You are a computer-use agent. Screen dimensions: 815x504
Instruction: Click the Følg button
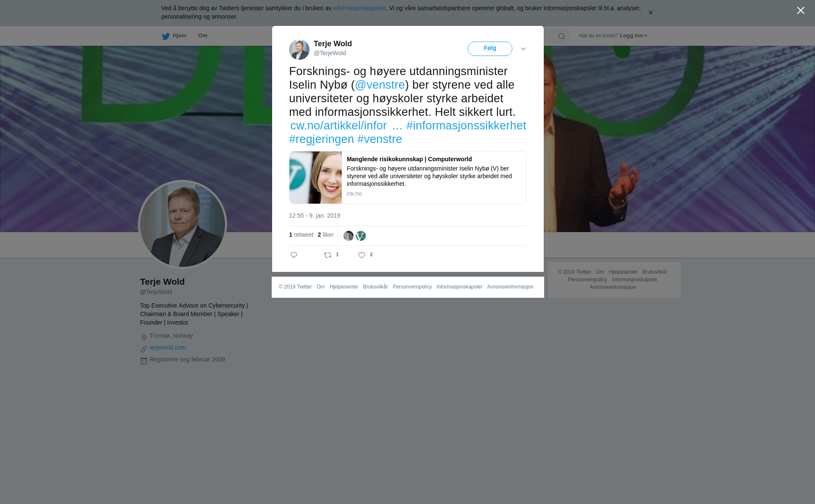click(490, 49)
